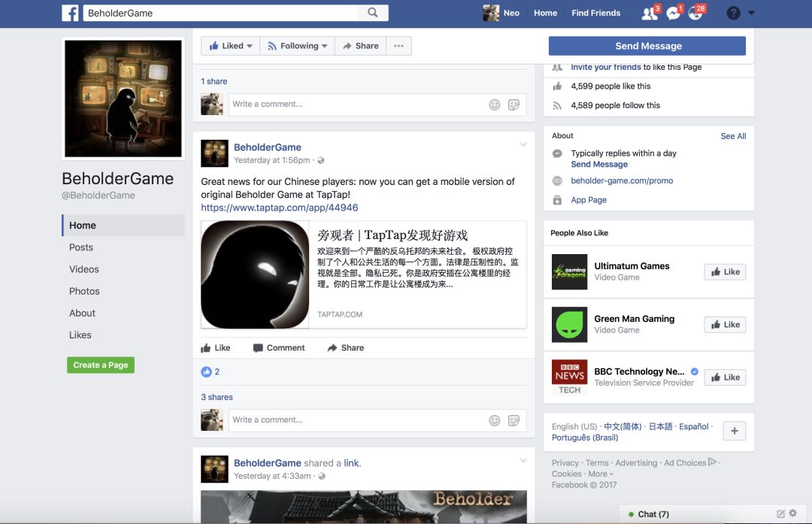Image resolution: width=812 pixels, height=524 pixels.
Task: Open the globe notifications icon
Action: point(695,13)
